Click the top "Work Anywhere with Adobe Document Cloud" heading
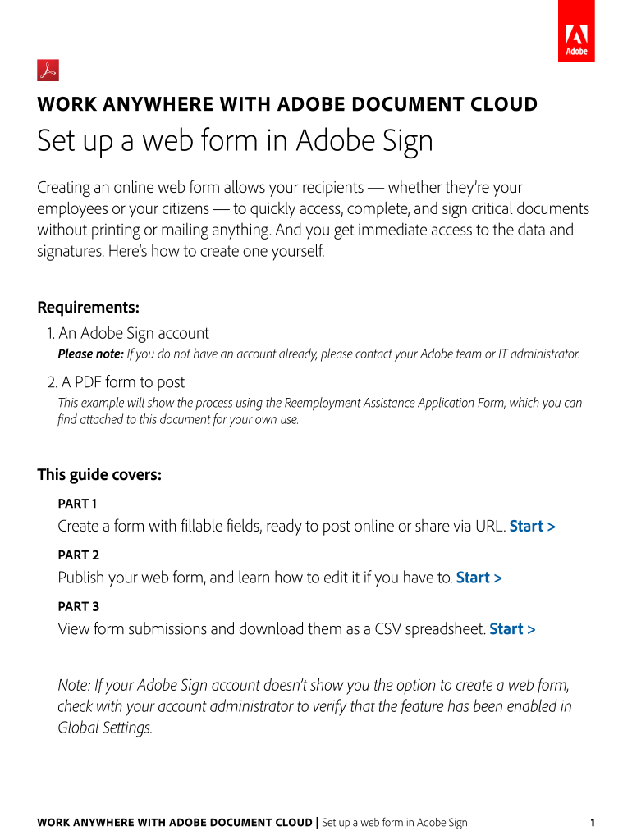Screen dimensions: 632x840 (x=287, y=104)
